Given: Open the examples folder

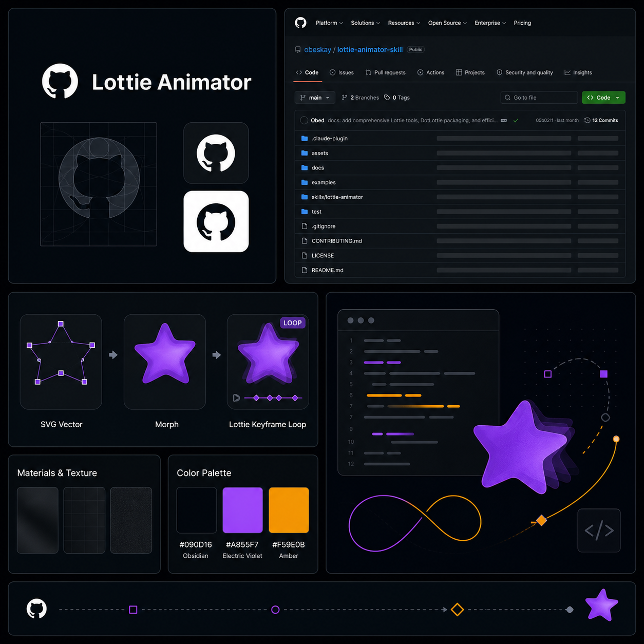Looking at the screenshot, I should click(x=324, y=182).
